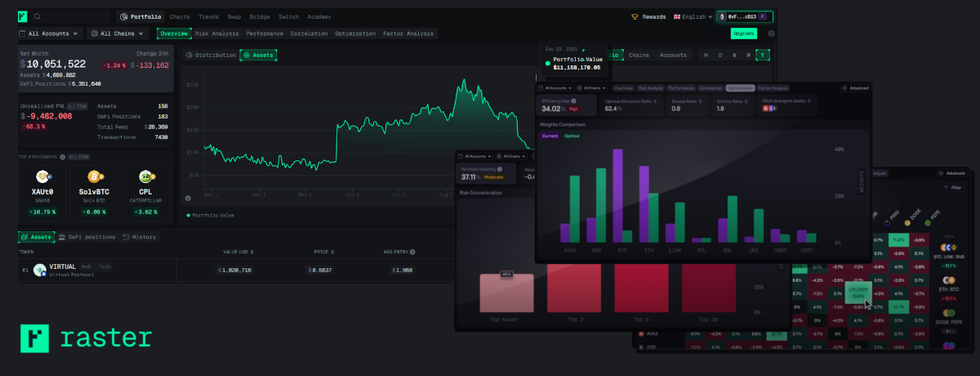Click the Top Asset pink concentration bar
The height and width of the screenshot is (376, 980).
pyautogui.click(x=507, y=293)
